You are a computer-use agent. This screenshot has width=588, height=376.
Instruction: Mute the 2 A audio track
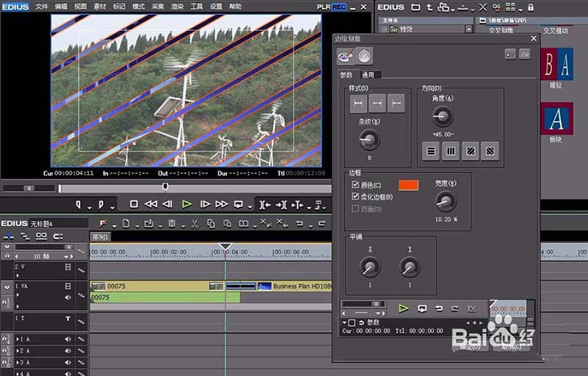click(68, 351)
